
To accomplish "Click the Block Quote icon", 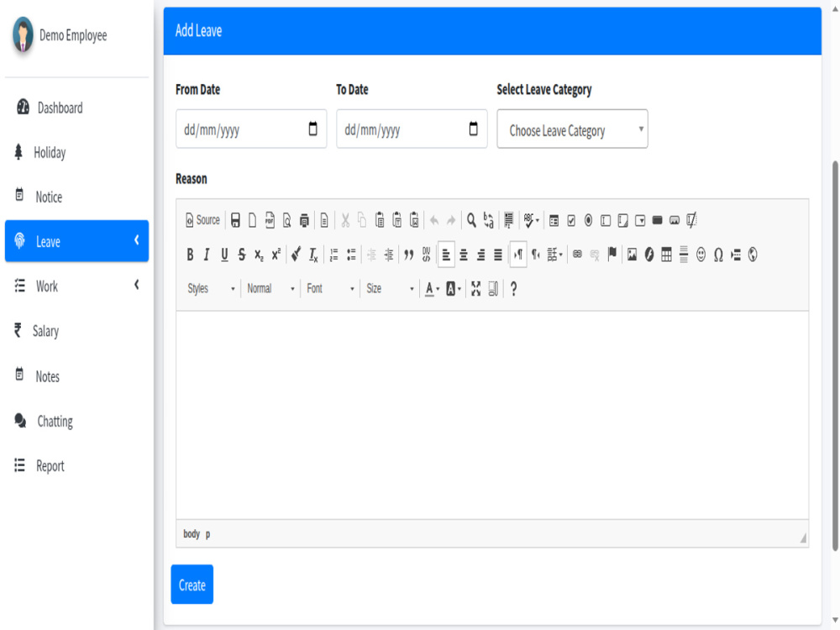I will coord(409,255).
